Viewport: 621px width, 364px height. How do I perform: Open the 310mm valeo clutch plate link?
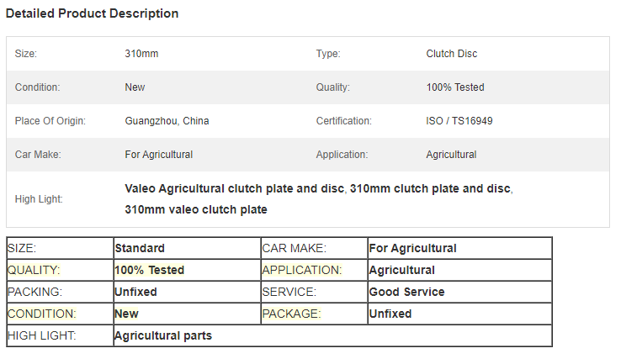click(196, 209)
